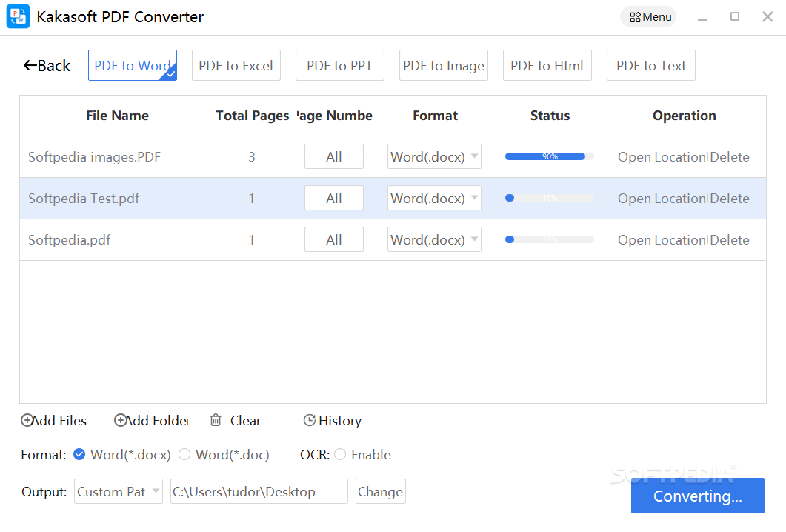The width and height of the screenshot is (786, 532).
Task: Click Add Folder plus icon
Action: tap(120, 420)
